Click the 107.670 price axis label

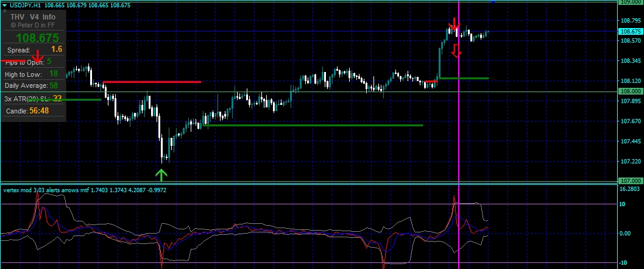631,121
